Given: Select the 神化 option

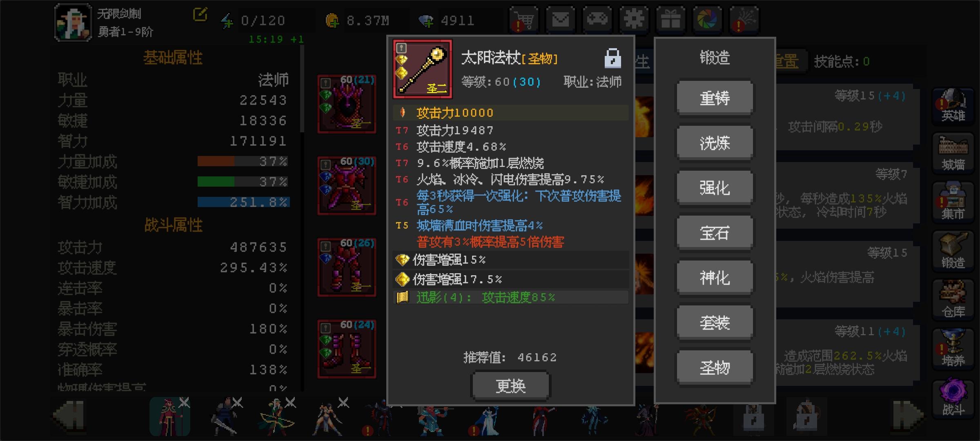Looking at the screenshot, I should (x=715, y=278).
